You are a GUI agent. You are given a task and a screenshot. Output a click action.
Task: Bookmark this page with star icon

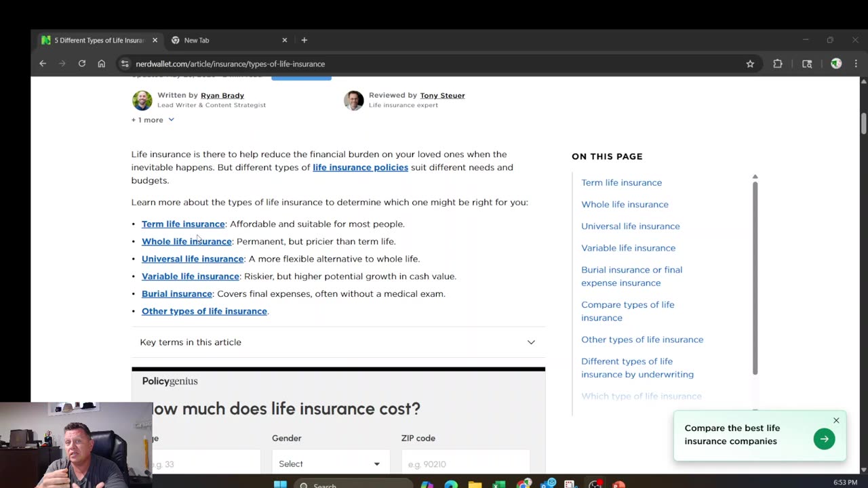tap(750, 64)
